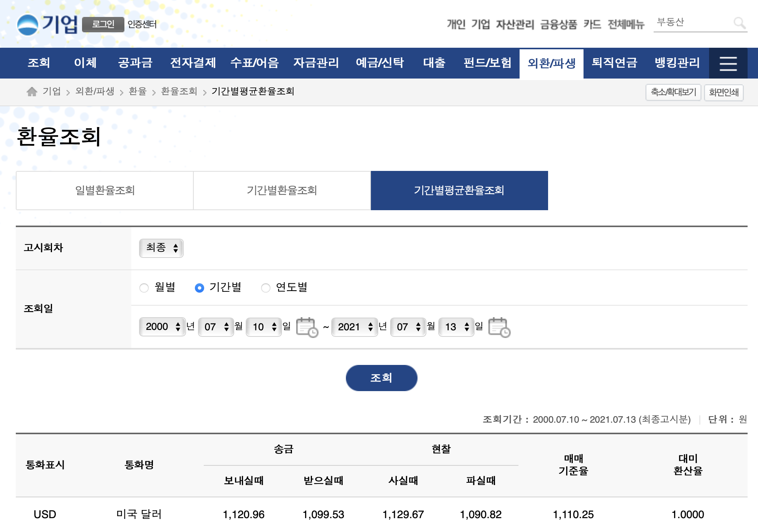Click the 화면인쇄 print button
This screenshot has width=758, height=532.
723,92
